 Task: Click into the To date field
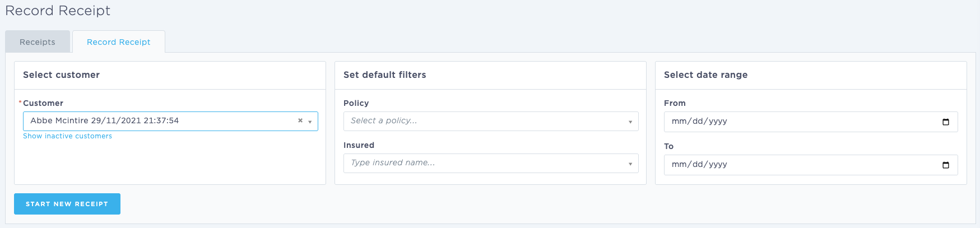click(811, 165)
